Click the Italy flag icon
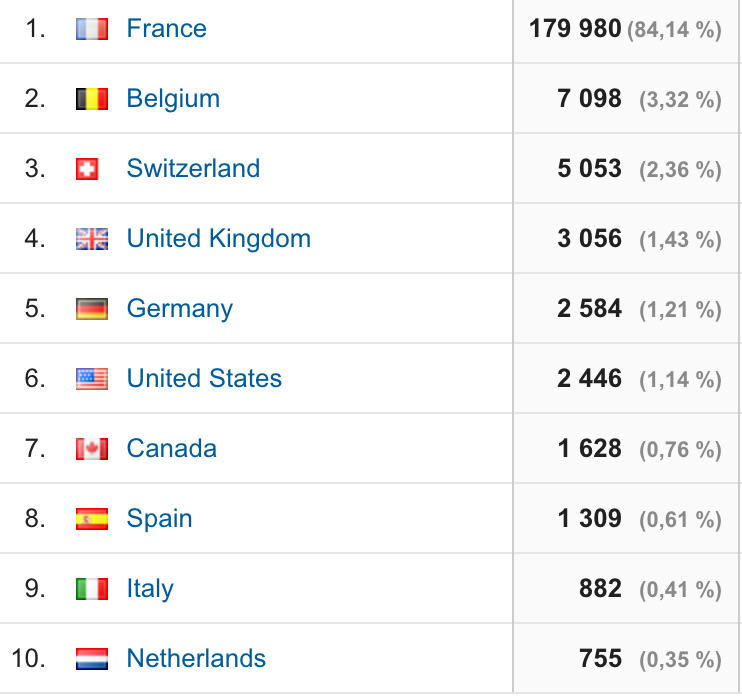The width and height of the screenshot is (742, 698). [x=92, y=589]
